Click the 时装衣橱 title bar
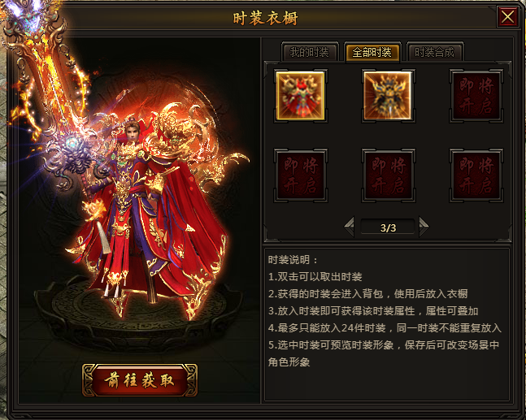 click(265, 17)
